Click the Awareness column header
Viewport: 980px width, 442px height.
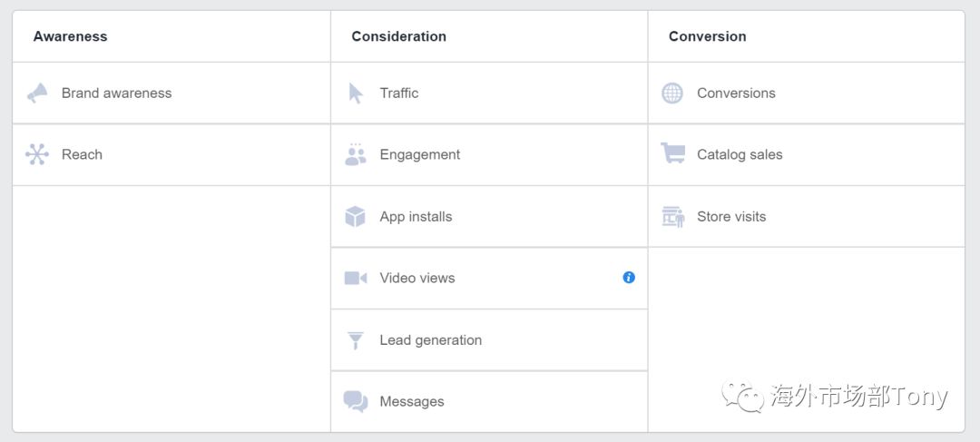(x=70, y=36)
